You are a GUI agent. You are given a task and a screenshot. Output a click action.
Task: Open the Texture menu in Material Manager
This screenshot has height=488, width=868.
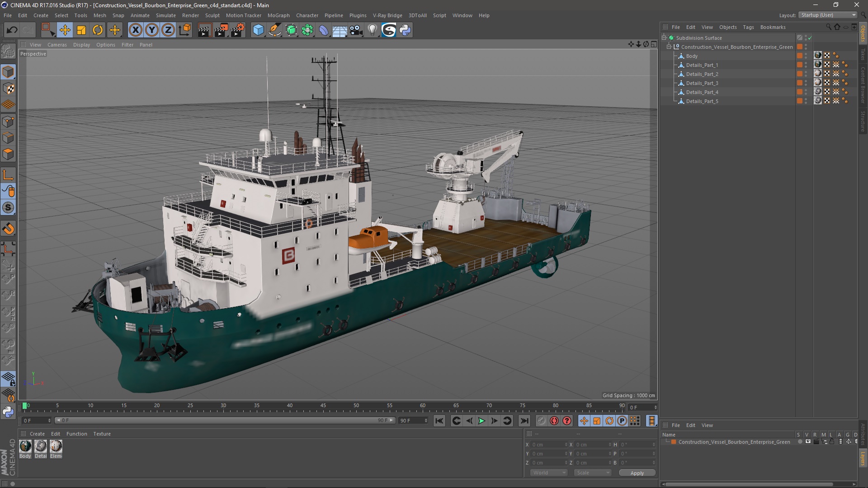[x=102, y=434]
